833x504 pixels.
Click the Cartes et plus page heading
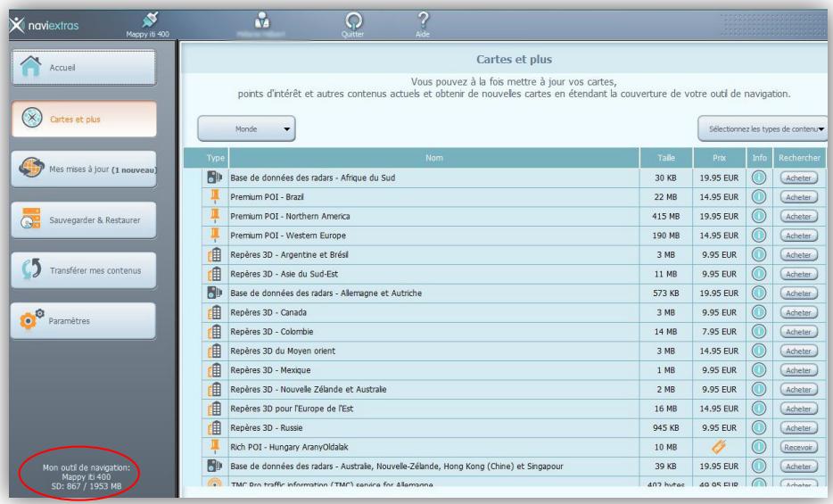click(514, 59)
